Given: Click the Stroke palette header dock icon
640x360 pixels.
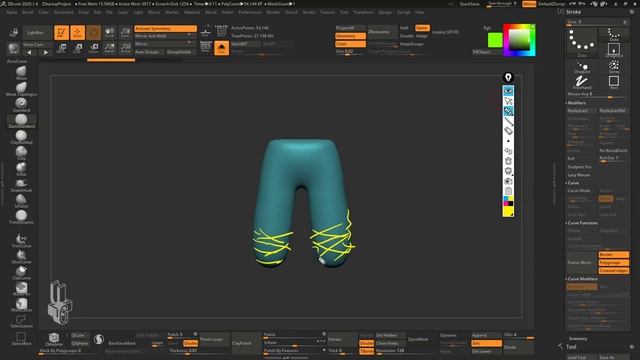Looking at the screenshot, I should (632, 12).
